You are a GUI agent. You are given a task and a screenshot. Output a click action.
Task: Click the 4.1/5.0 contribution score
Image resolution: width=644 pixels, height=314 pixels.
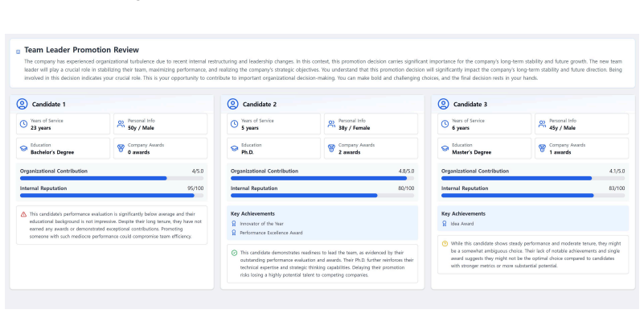click(x=617, y=171)
